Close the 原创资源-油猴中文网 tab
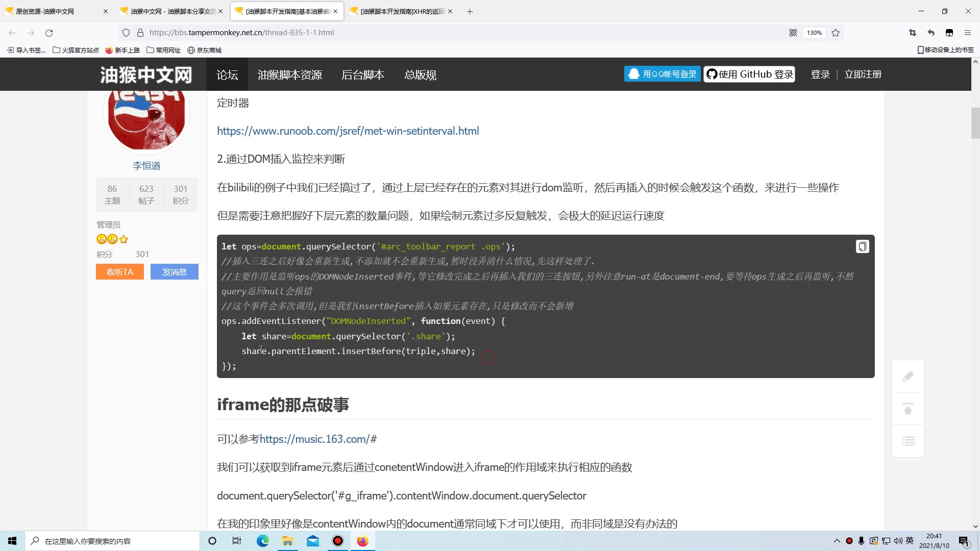The height and width of the screenshot is (551, 980). coord(106,11)
